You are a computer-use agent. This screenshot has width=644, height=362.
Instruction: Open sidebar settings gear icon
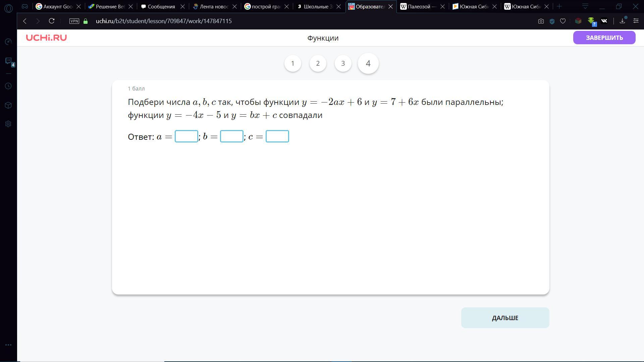(8, 124)
